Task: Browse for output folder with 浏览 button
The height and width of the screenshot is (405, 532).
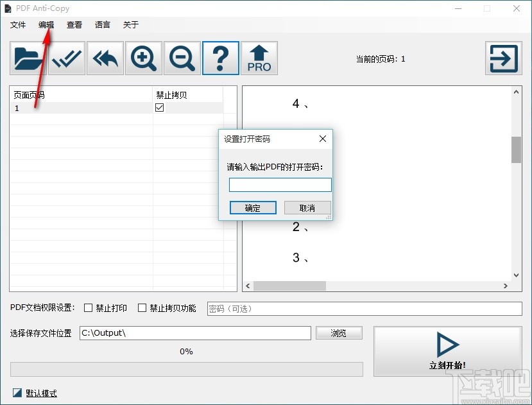Action: (x=339, y=333)
